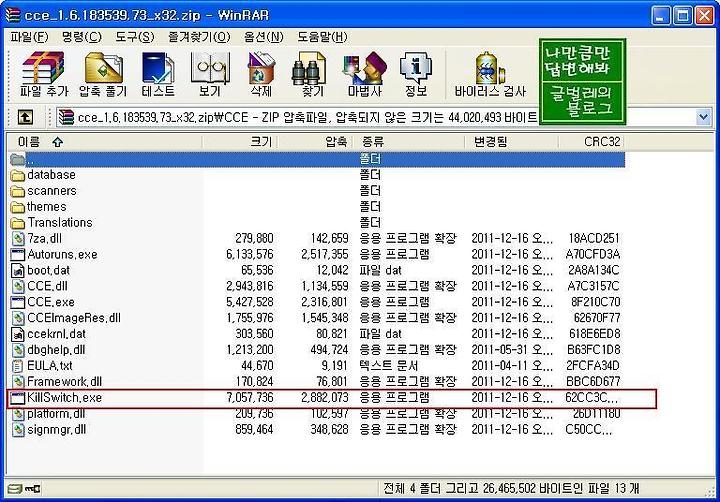720x502 pixels.
Task: Click the Autoruns.exe file icon
Action: click(x=17, y=255)
